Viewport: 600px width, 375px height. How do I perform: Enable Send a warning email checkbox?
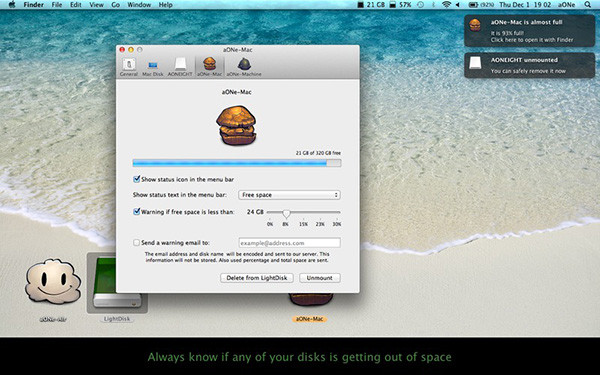[x=136, y=243]
